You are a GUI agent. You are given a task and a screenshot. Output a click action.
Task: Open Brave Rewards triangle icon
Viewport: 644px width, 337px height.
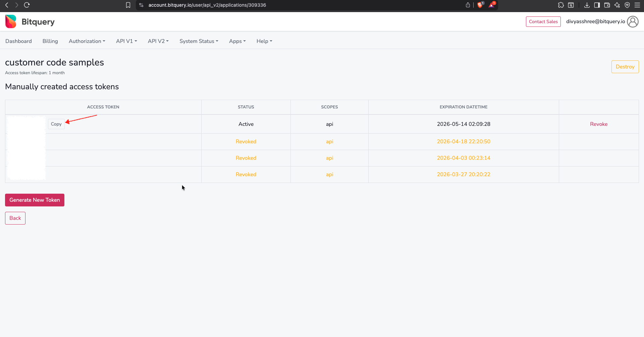coord(492,5)
